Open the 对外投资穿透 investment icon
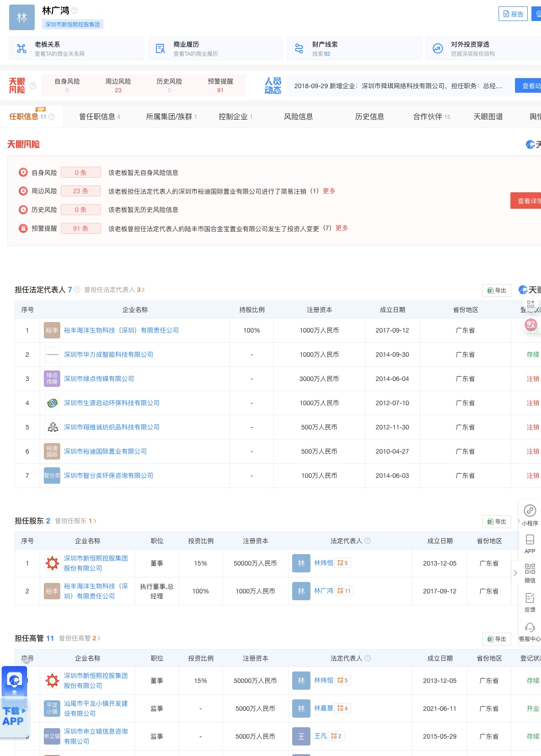This screenshot has width=541, height=756. [x=438, y=48]
